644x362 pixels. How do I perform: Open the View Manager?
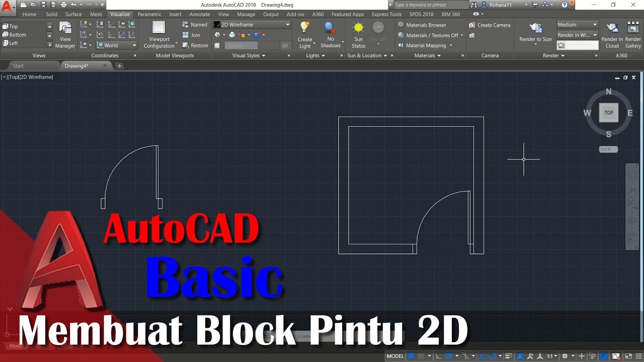pyautogui.click(x=65, y=35)
